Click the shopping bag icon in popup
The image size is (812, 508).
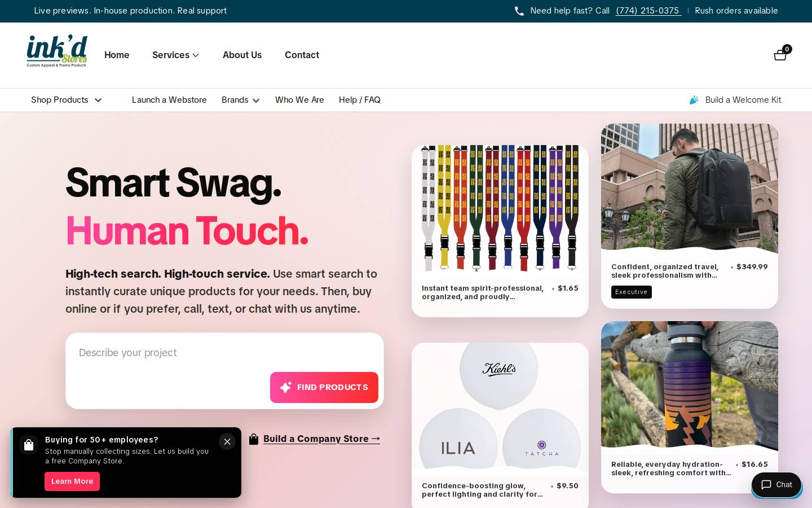[x=29, y=445]
